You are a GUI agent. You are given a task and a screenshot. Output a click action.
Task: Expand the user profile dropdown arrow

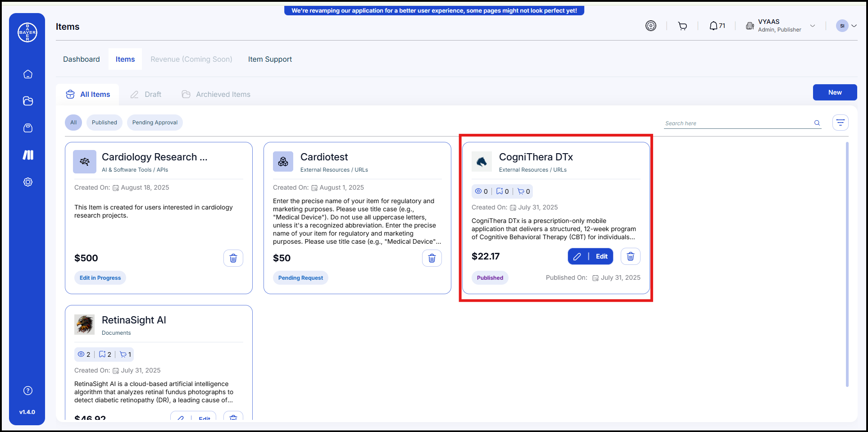point(854,26)
